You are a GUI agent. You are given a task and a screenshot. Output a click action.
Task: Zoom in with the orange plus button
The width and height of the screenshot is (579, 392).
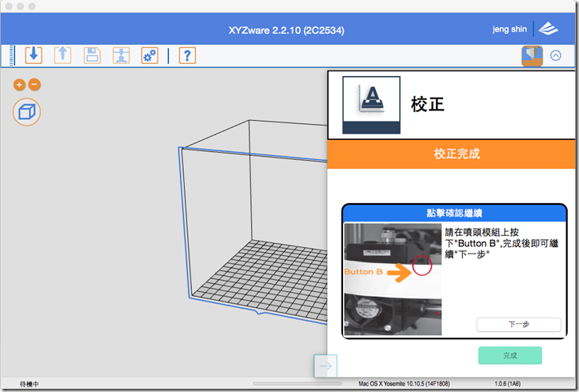pyautogui.click(x=19, y=85)
